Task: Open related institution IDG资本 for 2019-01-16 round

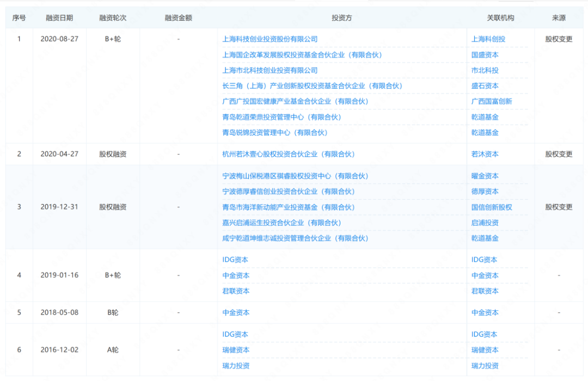Action: click(x=484, y=260)
